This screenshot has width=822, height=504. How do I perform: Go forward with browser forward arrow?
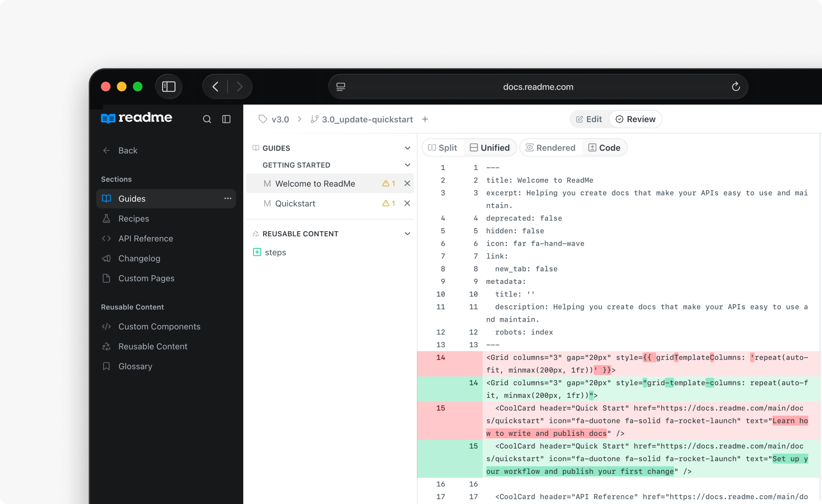(x=239, y=87)
